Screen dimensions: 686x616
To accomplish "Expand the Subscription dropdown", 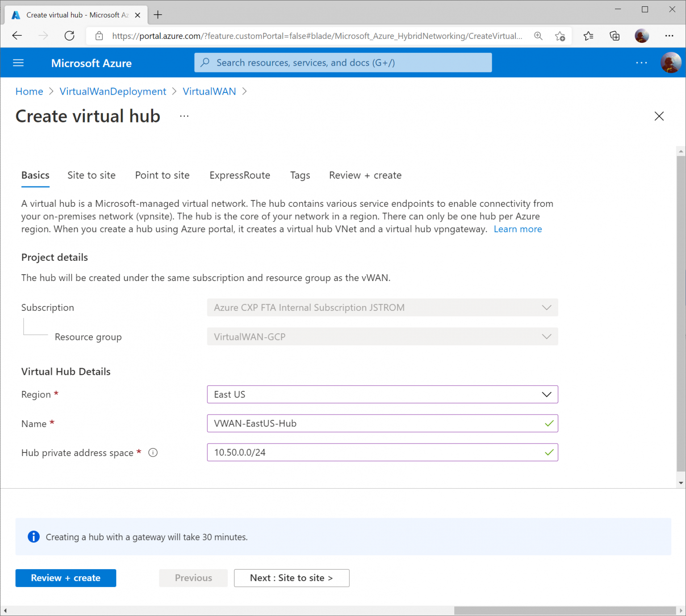I will [546, 307].
